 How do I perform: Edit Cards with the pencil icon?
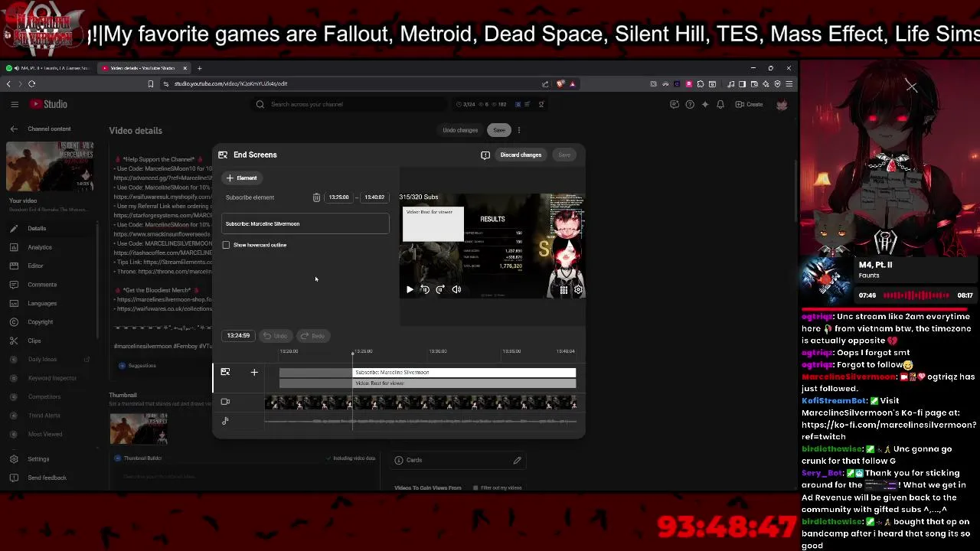(x=518, y=460)
